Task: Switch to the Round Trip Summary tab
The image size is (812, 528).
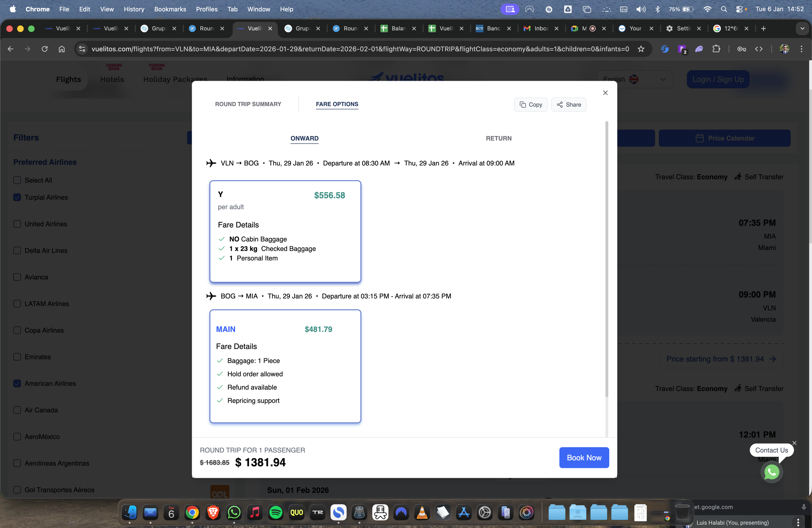Action: click(248, 104)
